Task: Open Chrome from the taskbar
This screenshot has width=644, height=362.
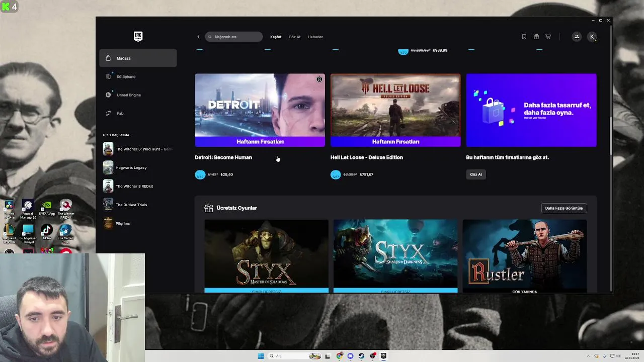Action: [340, 356]
